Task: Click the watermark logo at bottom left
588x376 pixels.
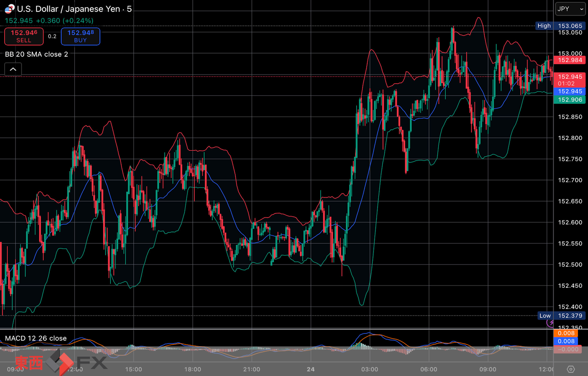Action: [x=61, y=362]
